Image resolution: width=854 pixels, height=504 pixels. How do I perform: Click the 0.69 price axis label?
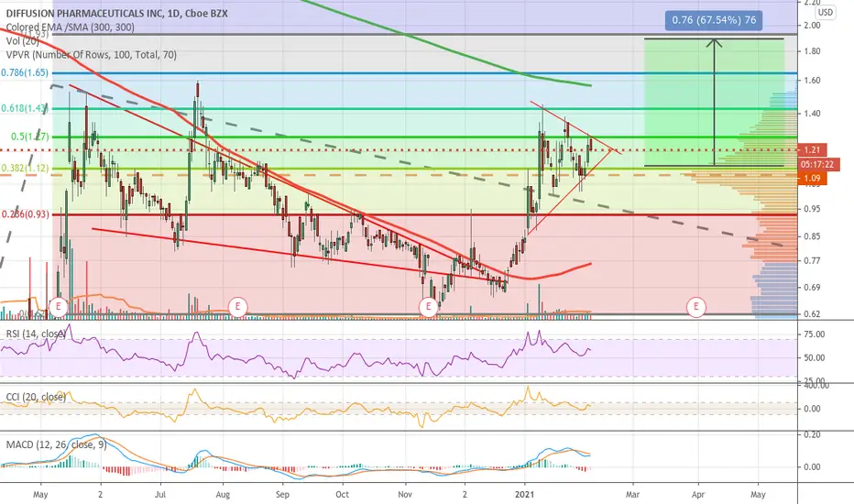(812, 287)
